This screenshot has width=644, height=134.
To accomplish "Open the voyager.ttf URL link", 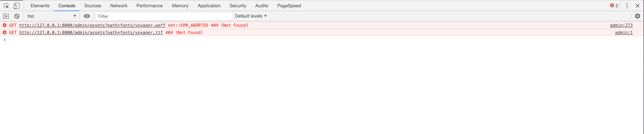I will point(91,33).
